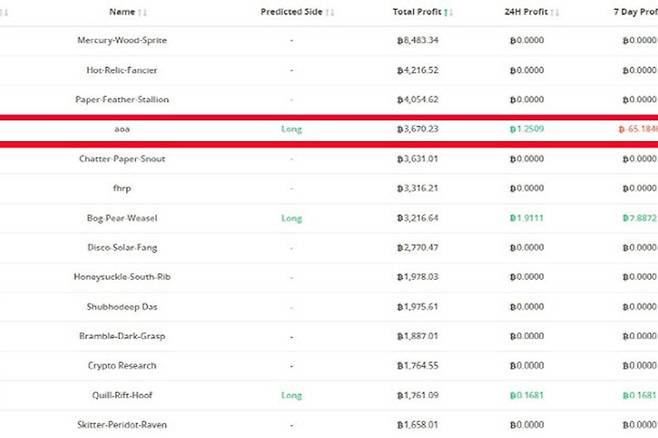This screenshot has height=438, width=658.
Task: Open Paper-Feather-Stallion trader profile
Action: [121, 100]
